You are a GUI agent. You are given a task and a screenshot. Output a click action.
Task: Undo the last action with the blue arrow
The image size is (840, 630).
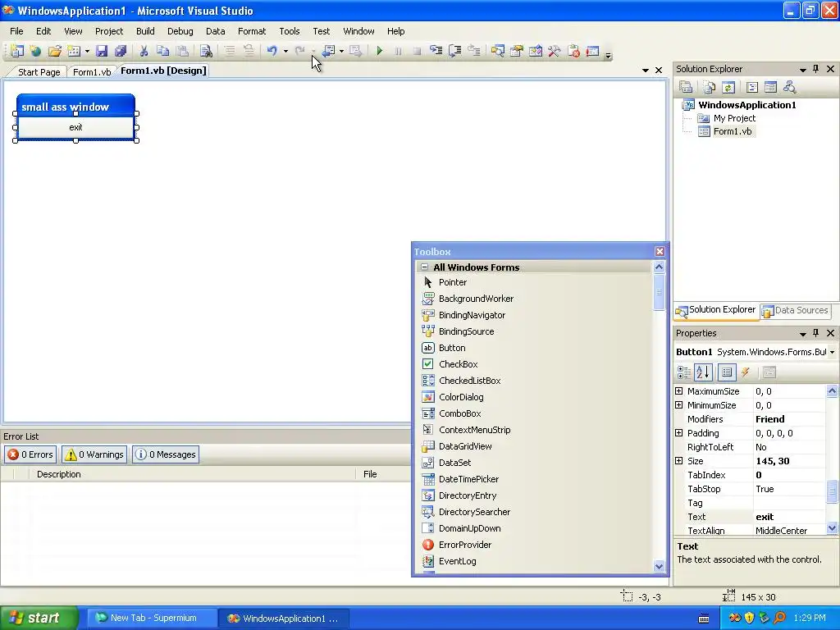[272, 51]
